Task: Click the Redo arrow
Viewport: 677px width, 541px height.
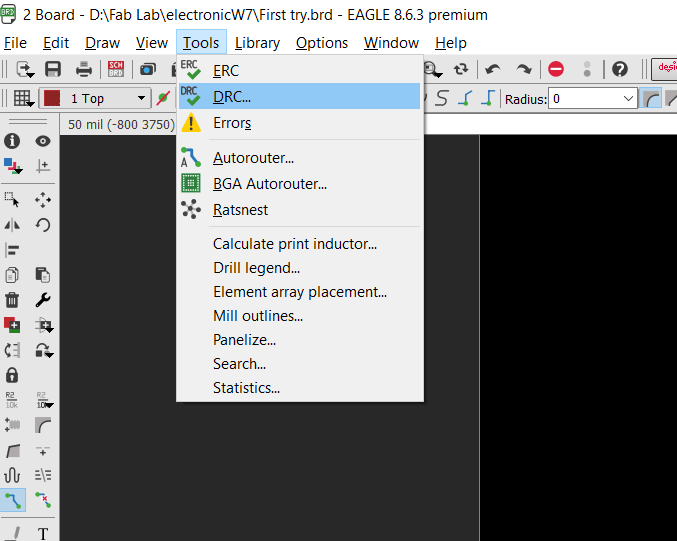Action: [524, 69]
